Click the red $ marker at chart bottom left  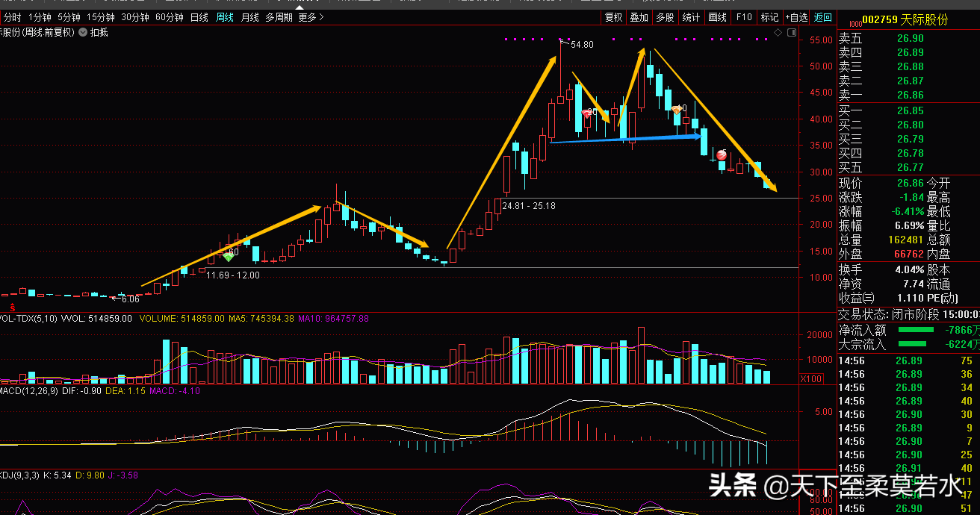click(x=12, y=307)
